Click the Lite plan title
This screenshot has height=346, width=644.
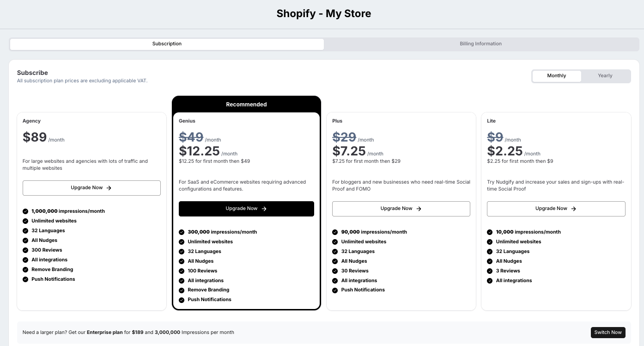point(491,121)
